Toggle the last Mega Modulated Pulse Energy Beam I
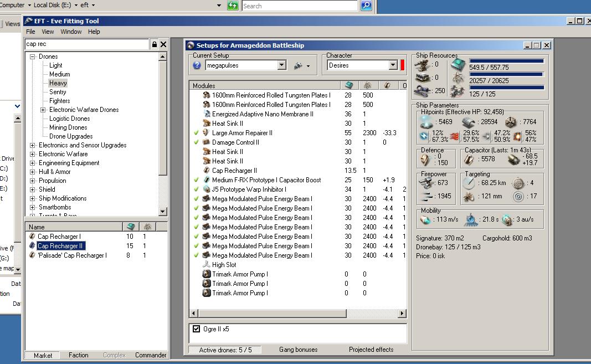Image resolution: width=591 pixels, height=364 pixels. tap(196, 255)
